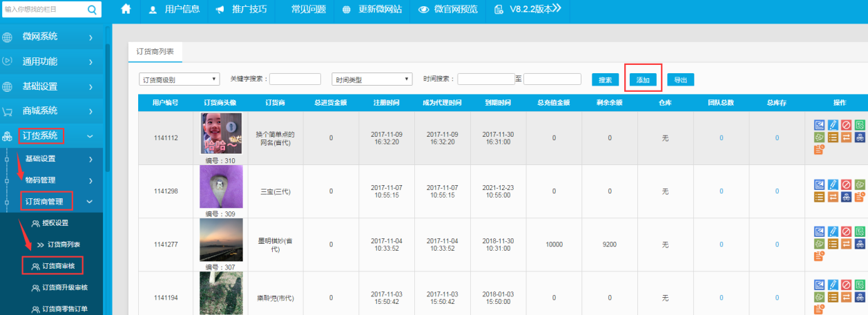Click the orange document-clock icon for user 1141298

tap(860, 198)
